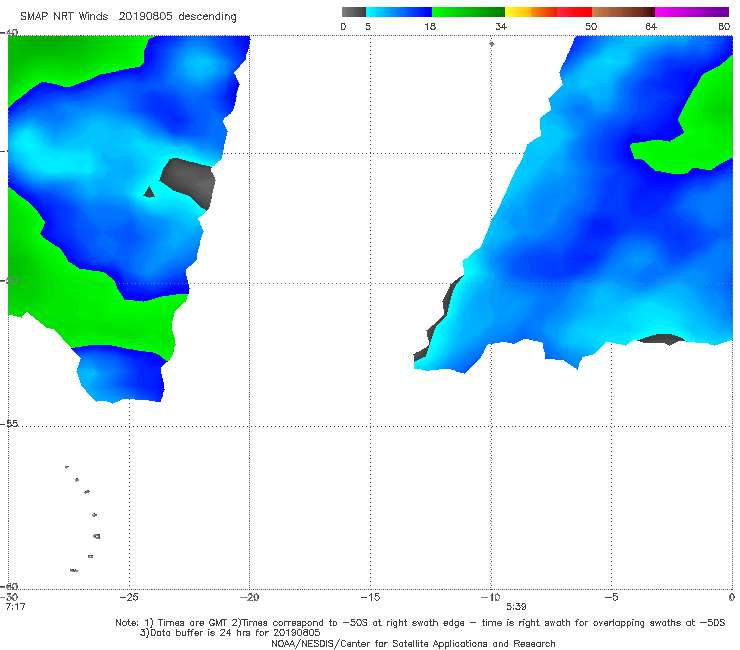Click the latitude axis label "-55"
The width and height of the screenshot is (740, 650).
(x=9, y=423)
